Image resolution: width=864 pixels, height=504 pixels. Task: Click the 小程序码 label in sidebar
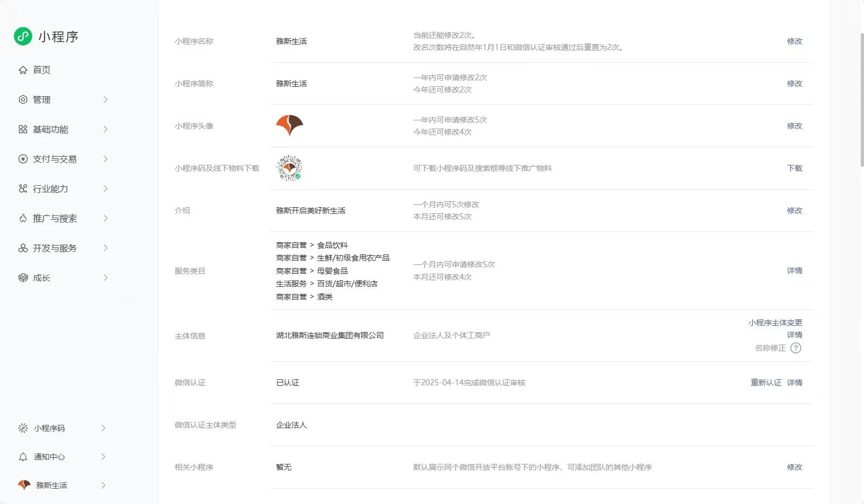pyautogui.click(x=49, y=428)
